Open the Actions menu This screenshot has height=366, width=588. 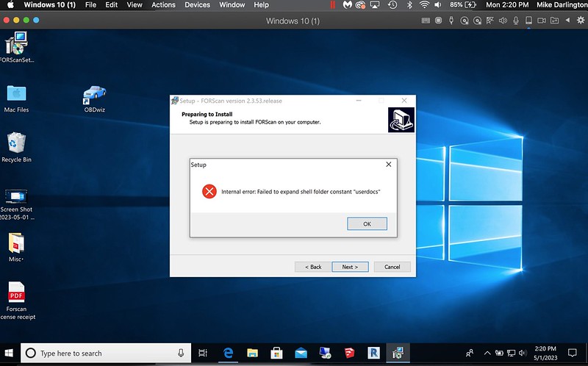click(x=163, y=5)
